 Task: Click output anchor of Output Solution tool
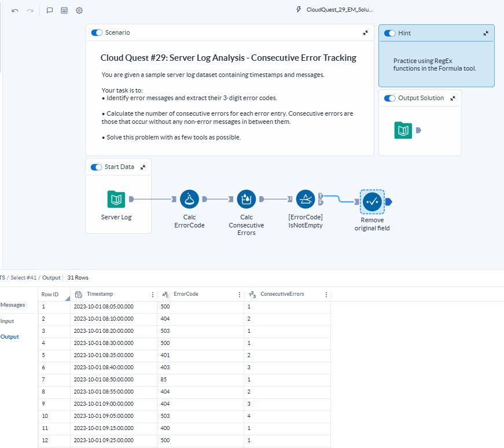pos(418,130)
